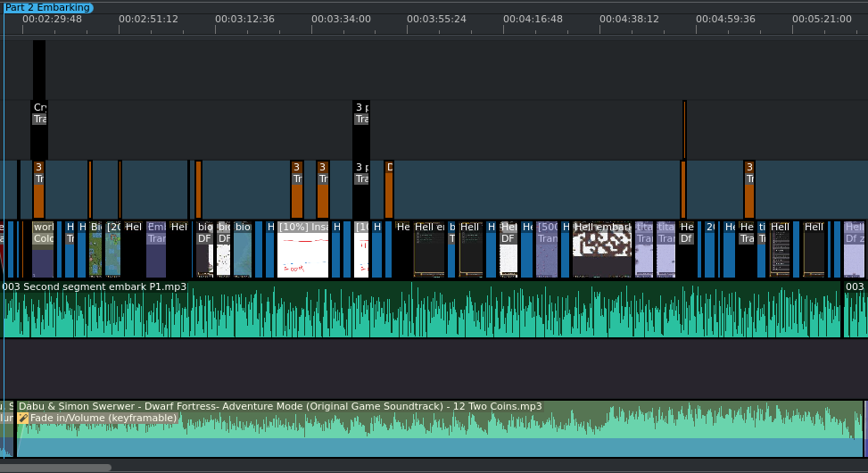Select the '[10%] Insa' video clip thumbnail
Viewport: 868px width, 473px height.
click(x=302, y=249)
